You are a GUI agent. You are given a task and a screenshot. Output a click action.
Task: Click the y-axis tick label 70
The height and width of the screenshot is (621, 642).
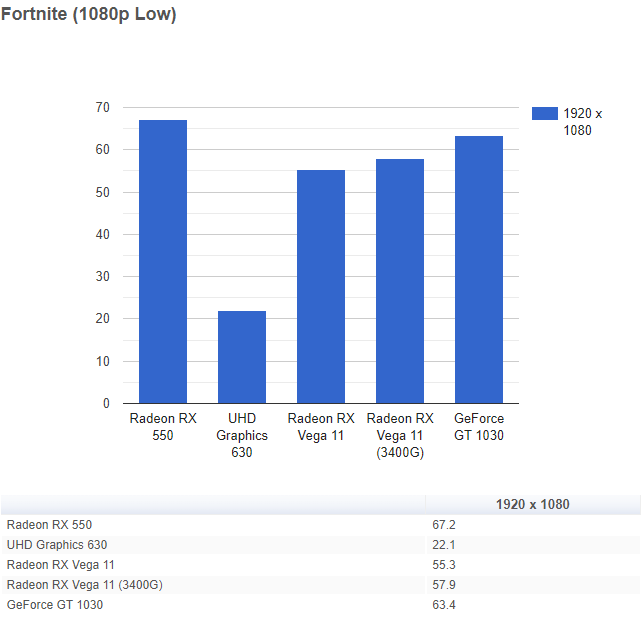(102, 107)
